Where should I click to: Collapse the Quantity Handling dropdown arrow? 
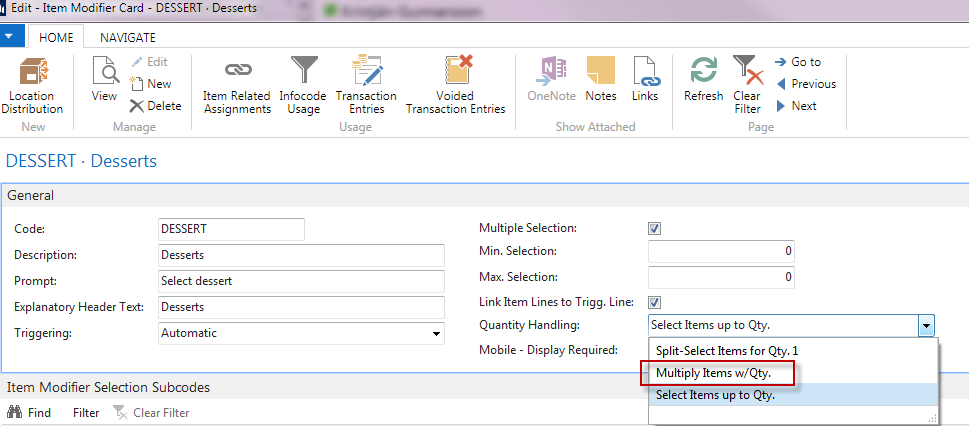pos(927,325)
